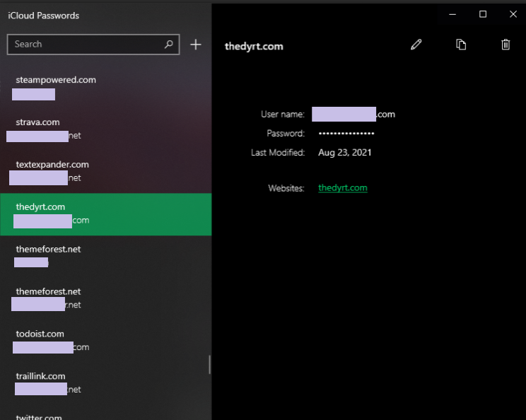Image resolution: width=526 pixels, height=420 pixels.
Task: Delete entry with trash icon
Action: (x=505, y=45)
